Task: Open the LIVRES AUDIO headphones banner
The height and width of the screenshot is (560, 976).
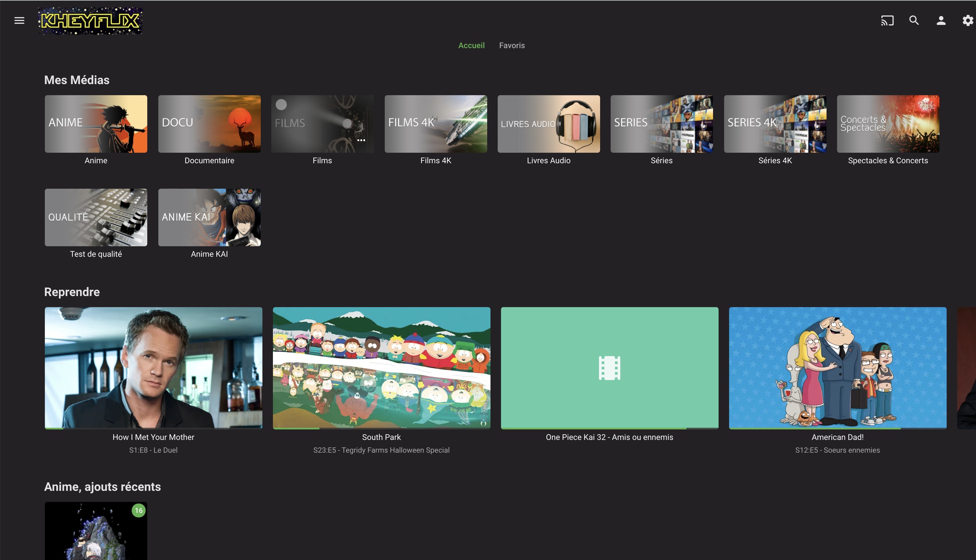Action: (549, 124)
